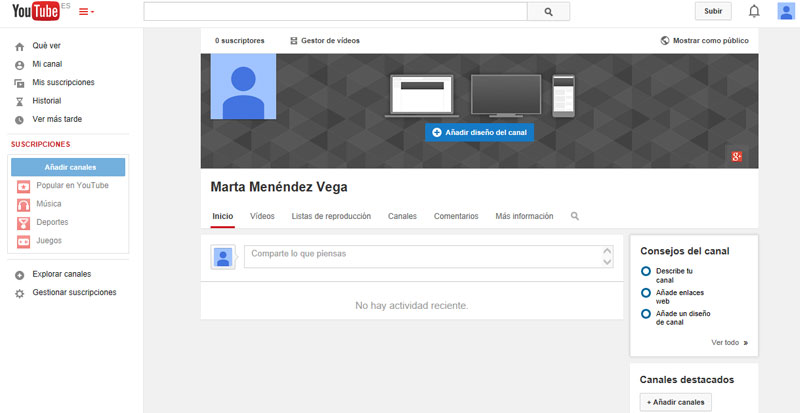Click the Describe tu canal tip text

[674, 276]
